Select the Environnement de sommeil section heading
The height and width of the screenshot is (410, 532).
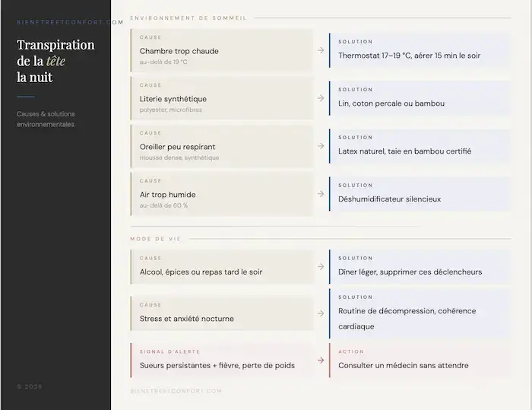(x=188, y=17)
